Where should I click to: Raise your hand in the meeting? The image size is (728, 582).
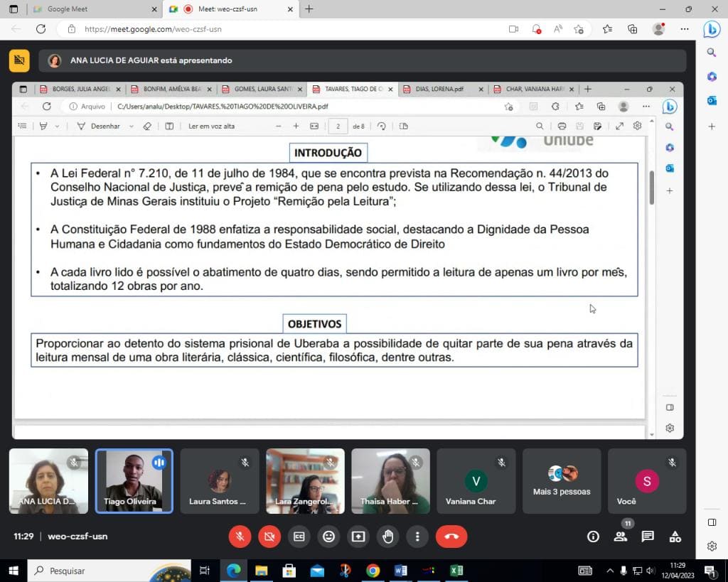[388, 537]
